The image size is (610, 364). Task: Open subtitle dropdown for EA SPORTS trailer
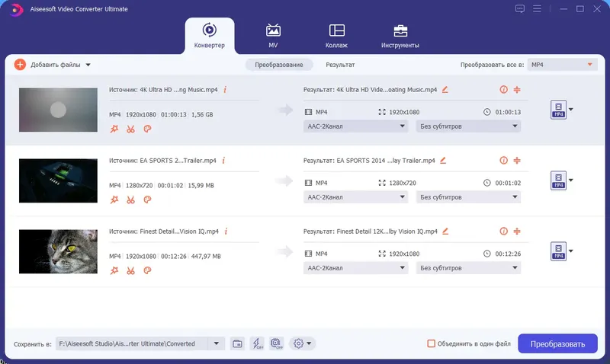tap(468, 197)
